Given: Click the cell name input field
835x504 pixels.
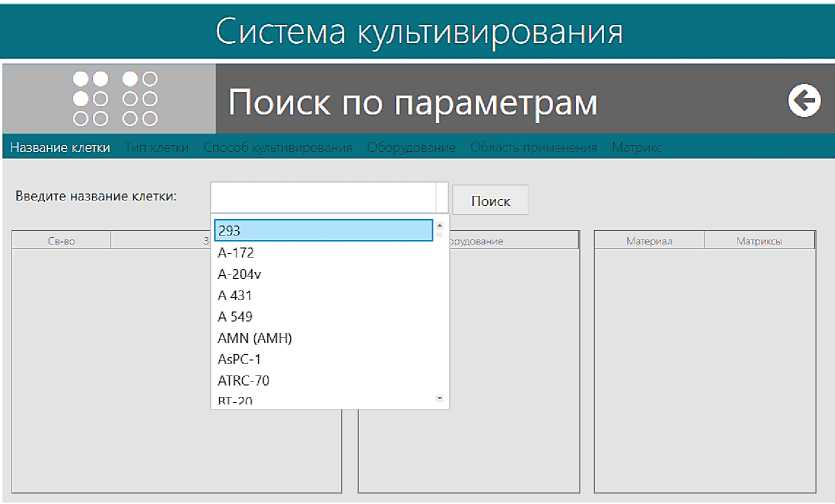Looking at the screenshot, I should [323, 198].
